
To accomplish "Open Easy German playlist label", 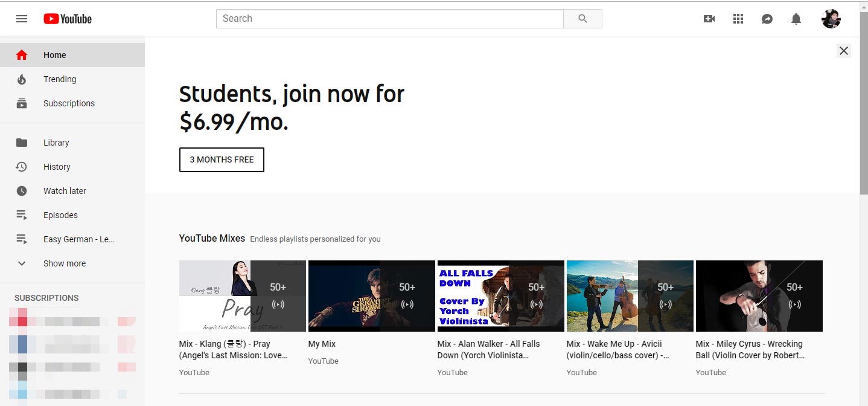I will click(x=79, y=239).
